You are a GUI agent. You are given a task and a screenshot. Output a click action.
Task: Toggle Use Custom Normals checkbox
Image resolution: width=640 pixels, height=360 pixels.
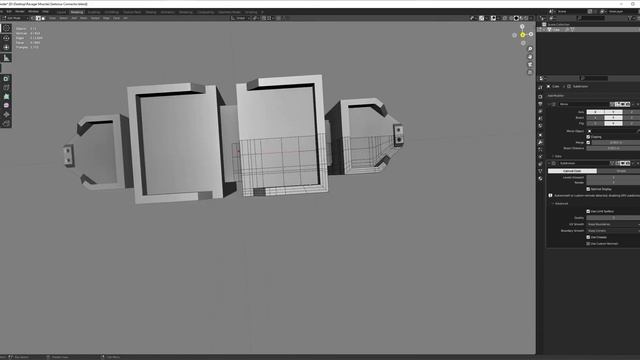click(x=588, y=244)
